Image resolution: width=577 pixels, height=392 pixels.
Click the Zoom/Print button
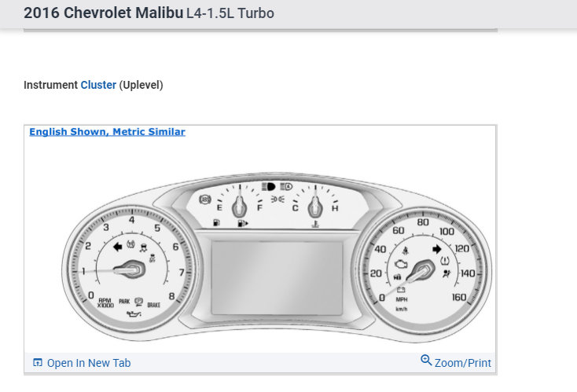click(456, 362)
